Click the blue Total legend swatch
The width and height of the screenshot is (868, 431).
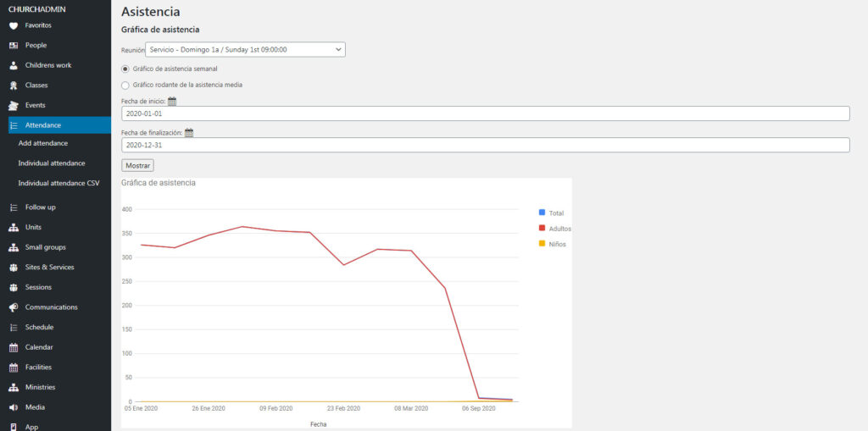[x=542, y=213]
